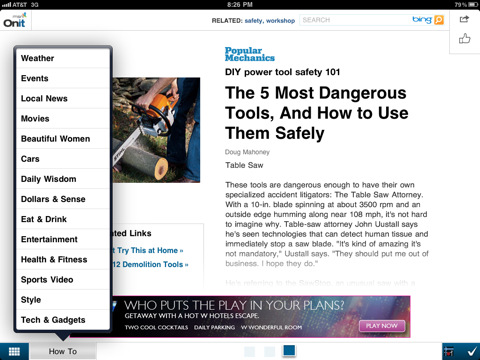Tap 'DIY power tool safety 101' subtitle
480x360 pixels.
point(282,72)
